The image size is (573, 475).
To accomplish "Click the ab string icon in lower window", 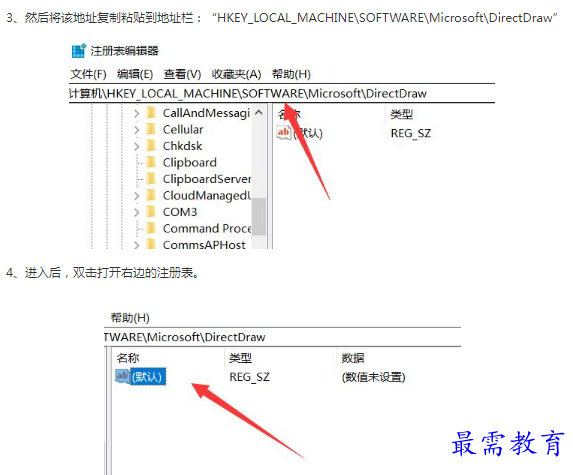I will 122,376.
